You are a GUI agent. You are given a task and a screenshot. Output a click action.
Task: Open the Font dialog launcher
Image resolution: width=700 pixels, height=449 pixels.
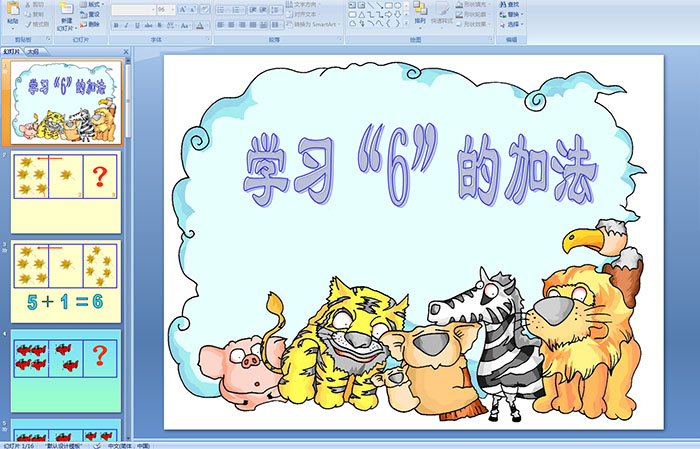point(208,40)
